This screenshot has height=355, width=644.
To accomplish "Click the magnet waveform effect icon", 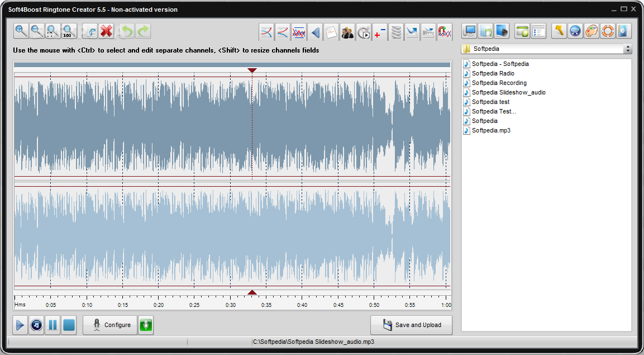I will pos(445,32).
